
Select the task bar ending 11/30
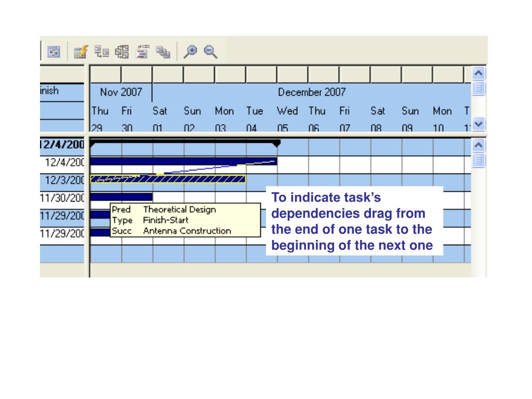(122, 197)
